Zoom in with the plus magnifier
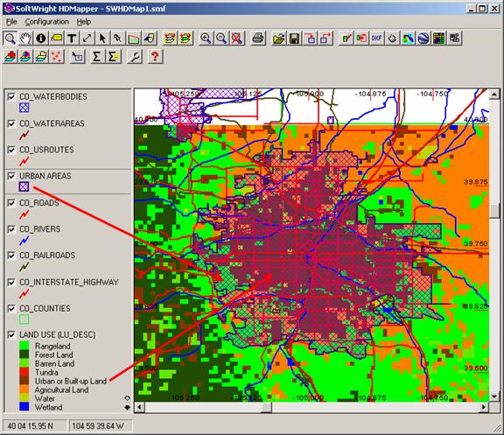The image size is (504, 435). click(206, 39)
